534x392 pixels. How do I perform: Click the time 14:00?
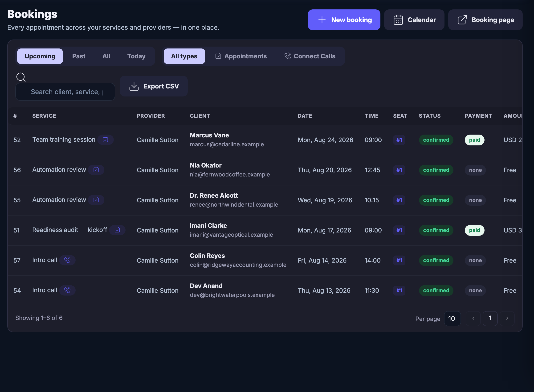[372, 260]
